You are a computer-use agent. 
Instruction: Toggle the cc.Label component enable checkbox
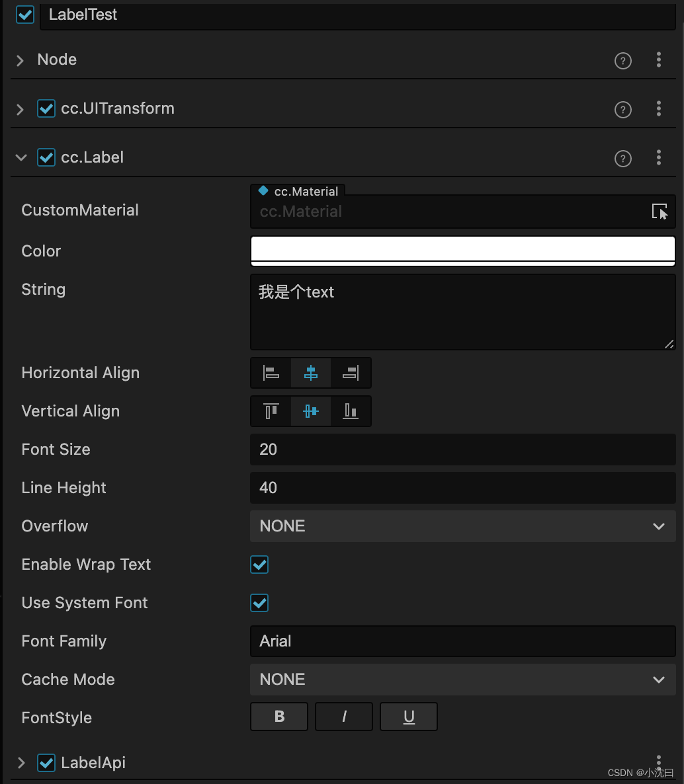tap(46, 157)
